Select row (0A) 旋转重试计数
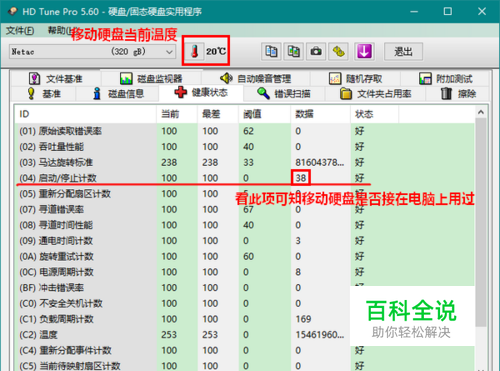 pyautogui.click(x=245, y=256)
